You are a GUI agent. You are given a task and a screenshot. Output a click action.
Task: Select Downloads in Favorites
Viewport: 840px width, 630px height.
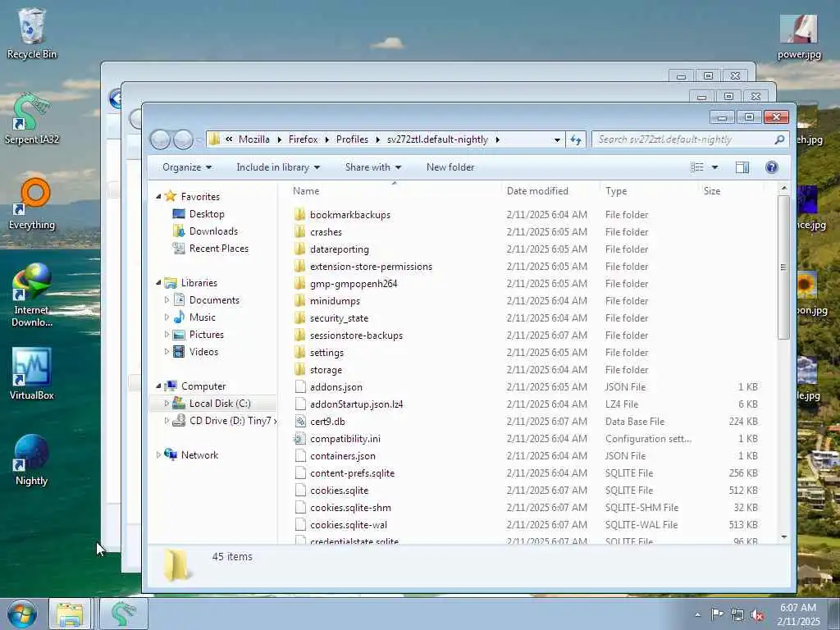[x=213, y=231]
